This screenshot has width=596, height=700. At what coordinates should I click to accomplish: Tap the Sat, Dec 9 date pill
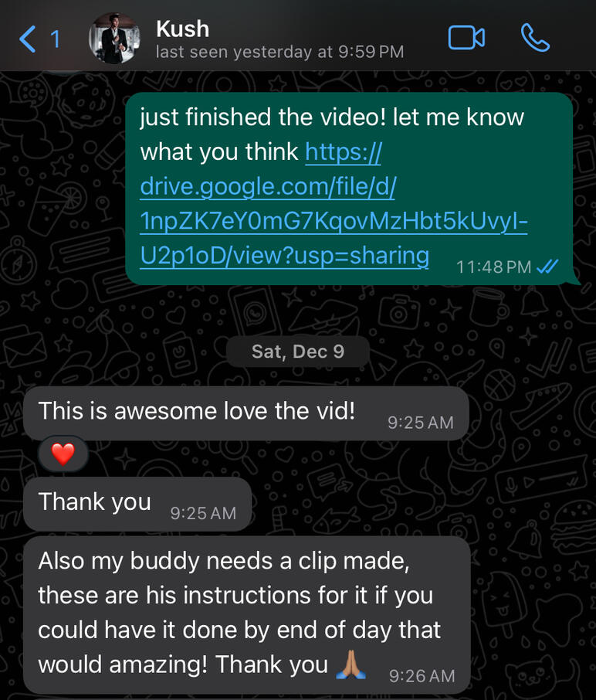coord(298,352)
